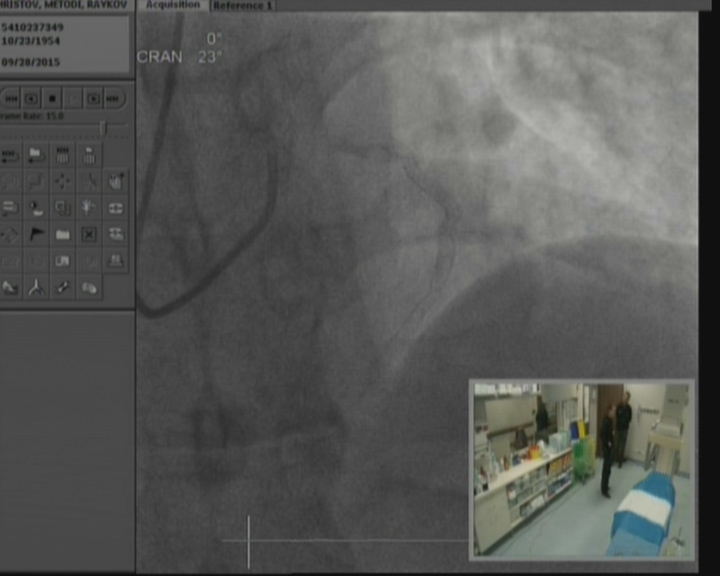Click the CRAN 23° angulation label
720x576 pixels.
click(x=180, y=57)
